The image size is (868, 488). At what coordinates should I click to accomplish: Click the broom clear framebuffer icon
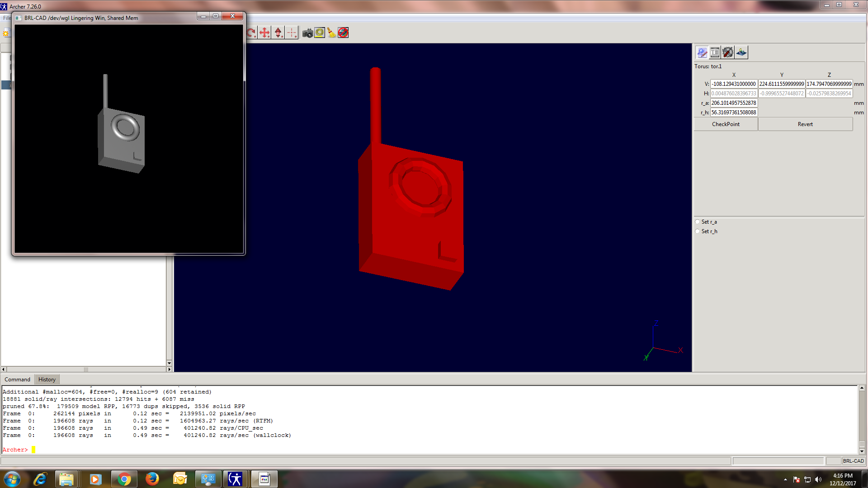tap(331, 33)
